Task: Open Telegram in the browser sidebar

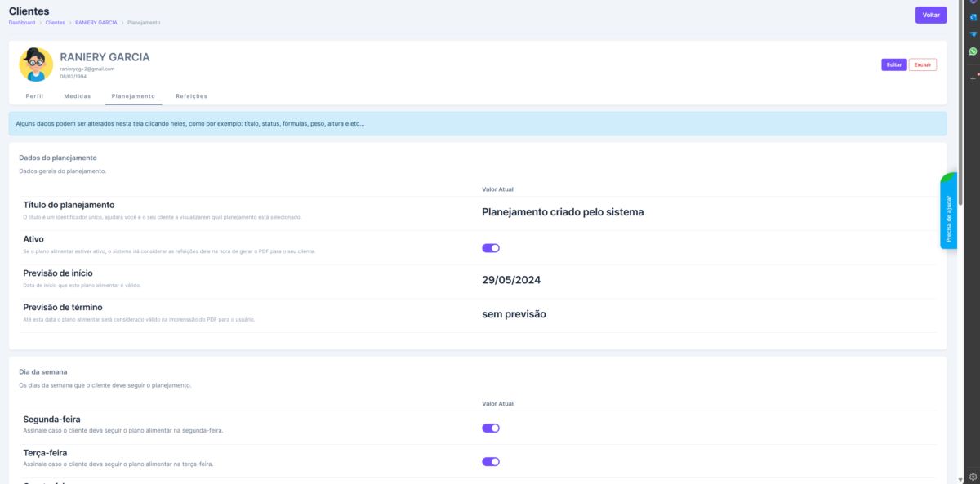Action: [x=973, y=33]
